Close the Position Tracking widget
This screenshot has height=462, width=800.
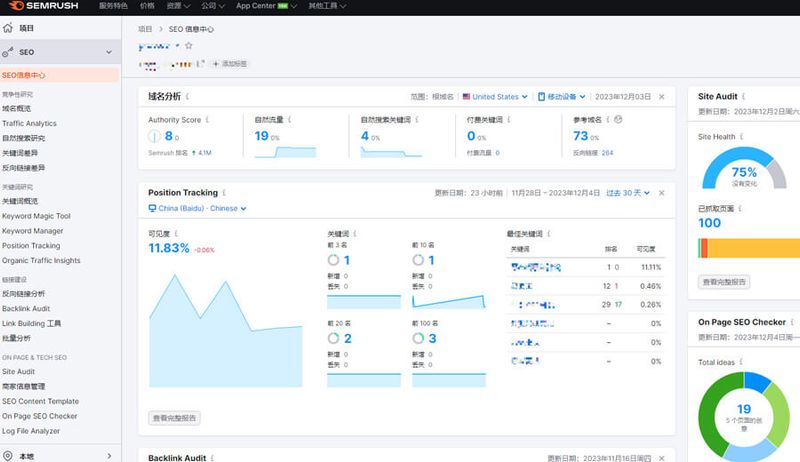point(662,193)
